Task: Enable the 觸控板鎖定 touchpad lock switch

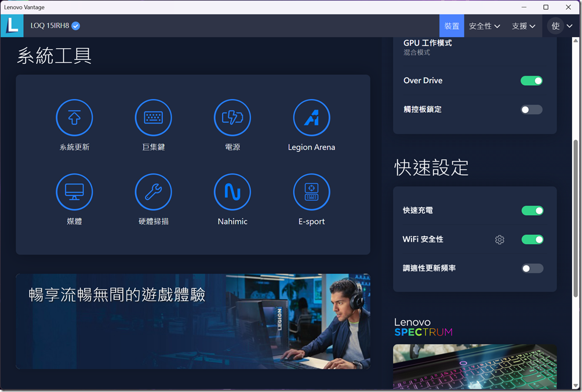Action: pyautogui.click(x=532, y=110)
